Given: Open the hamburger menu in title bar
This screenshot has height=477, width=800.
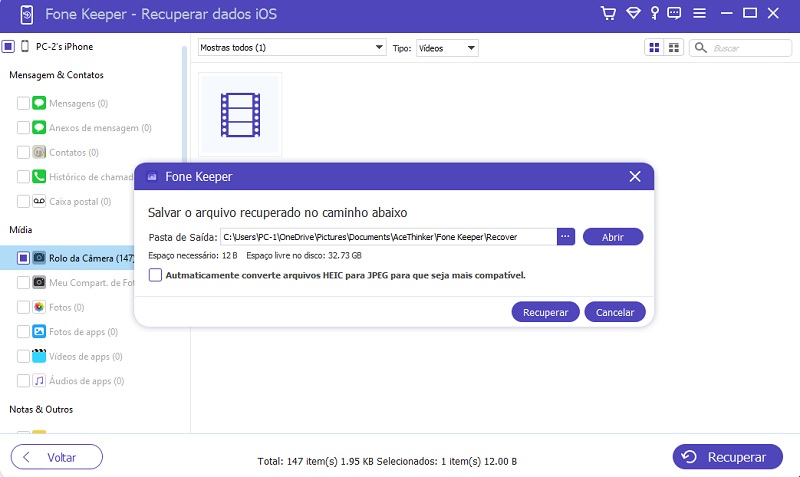Looking at the screenshot, I should (x=699, y=13).
